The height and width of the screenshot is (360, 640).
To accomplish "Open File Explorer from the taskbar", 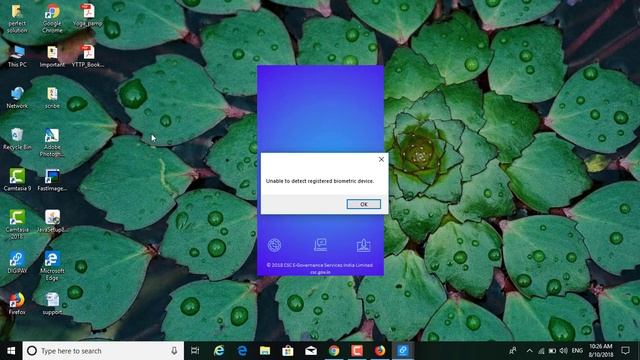I will tap(265, 351).
